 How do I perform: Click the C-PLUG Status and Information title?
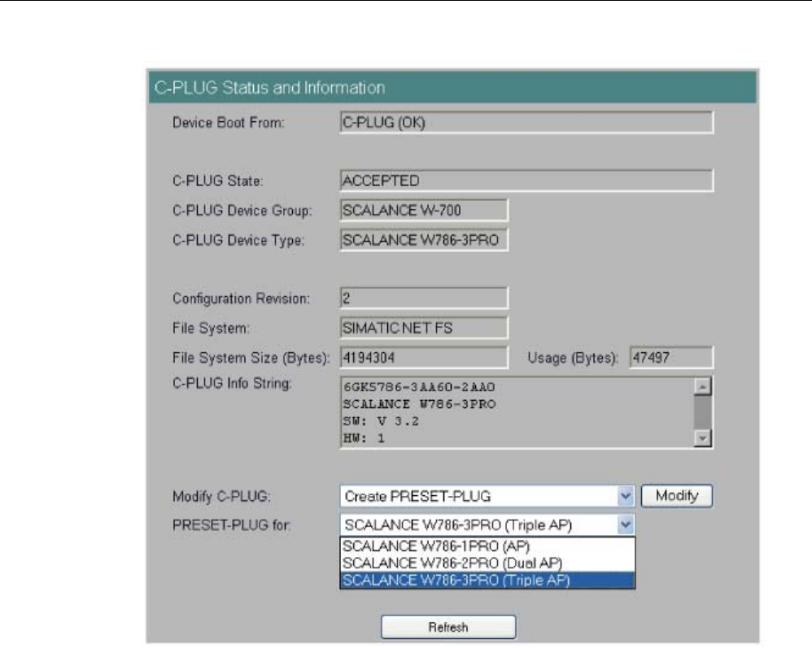[x=270, y=88]
